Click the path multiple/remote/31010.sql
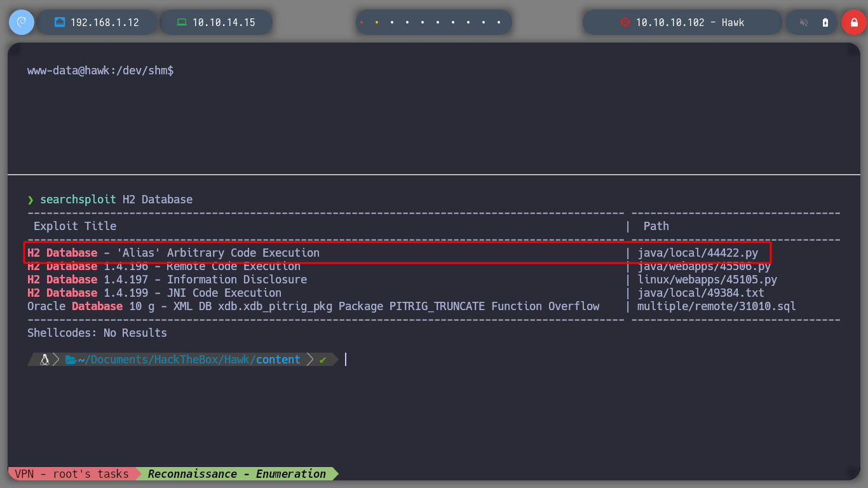868x488 pixels. [717, 306]
